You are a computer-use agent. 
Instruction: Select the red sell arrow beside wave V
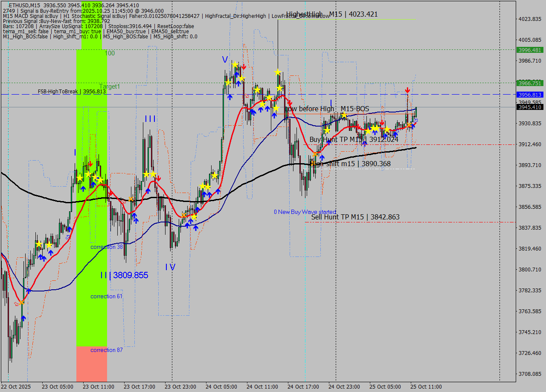click(x=243, y=67)
